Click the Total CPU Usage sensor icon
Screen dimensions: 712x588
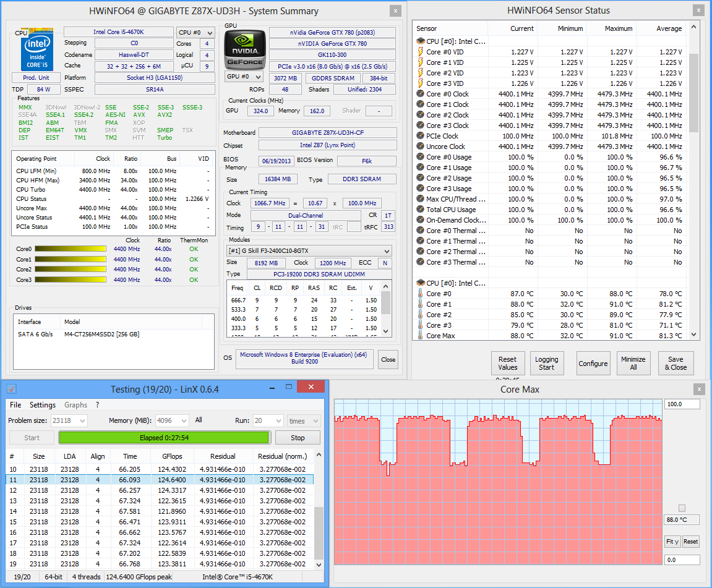[x=421, y=209]
